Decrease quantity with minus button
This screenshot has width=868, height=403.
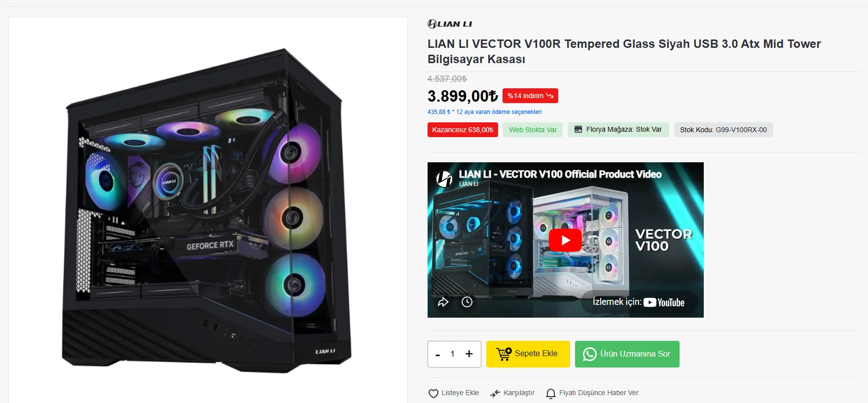(x=437, y=354)
